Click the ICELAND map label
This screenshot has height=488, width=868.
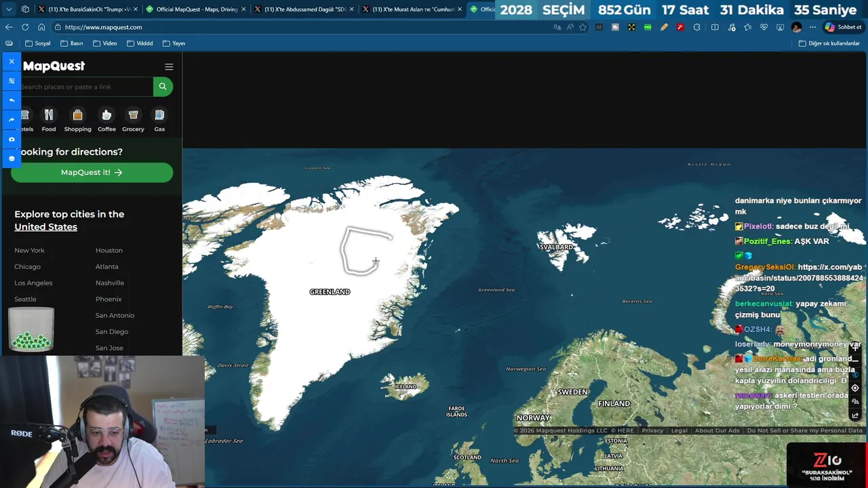406,386
